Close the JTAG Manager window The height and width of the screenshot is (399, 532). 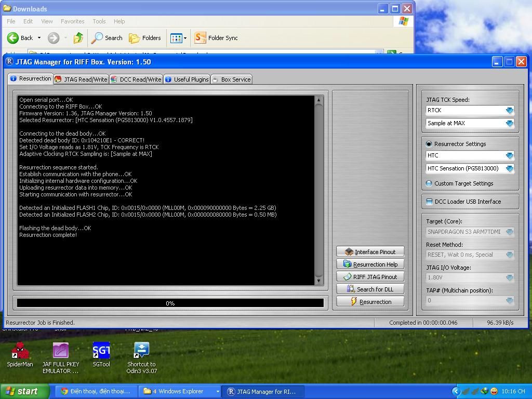(521, 62)
